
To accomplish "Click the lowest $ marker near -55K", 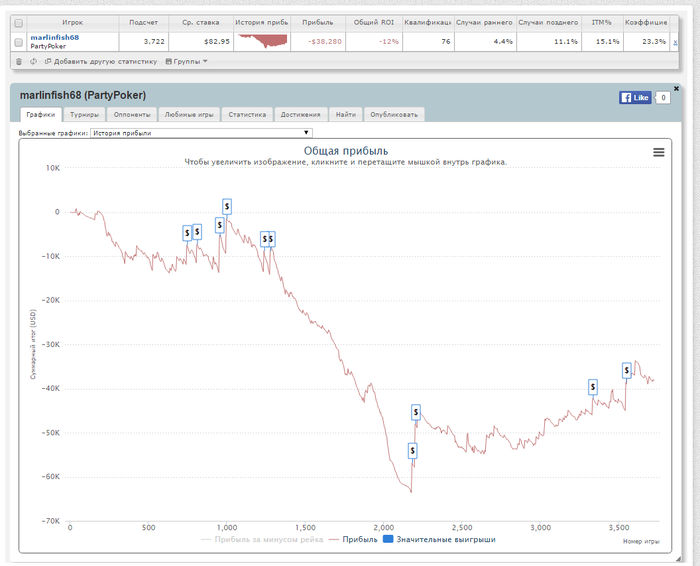I will (x=412, y=451).
